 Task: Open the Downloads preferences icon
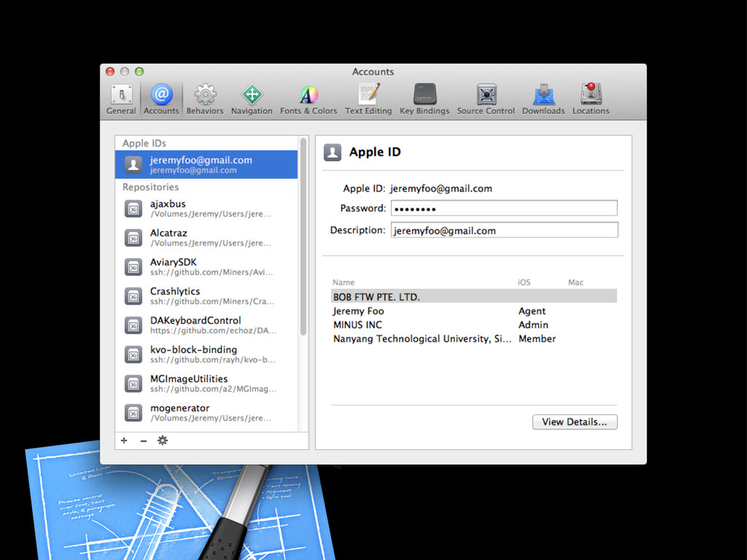point(543,99)
